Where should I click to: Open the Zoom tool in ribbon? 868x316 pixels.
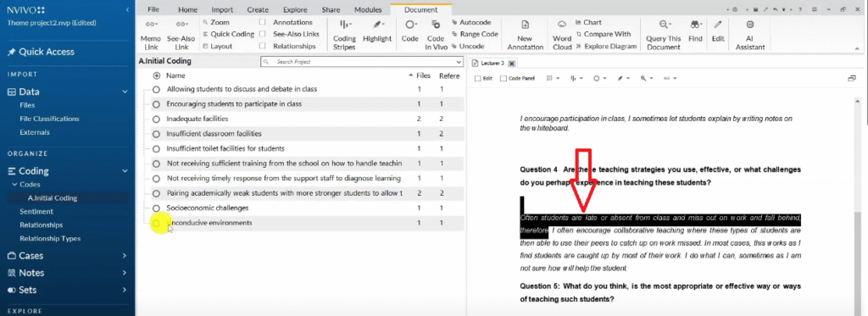(x=216, y=22)
